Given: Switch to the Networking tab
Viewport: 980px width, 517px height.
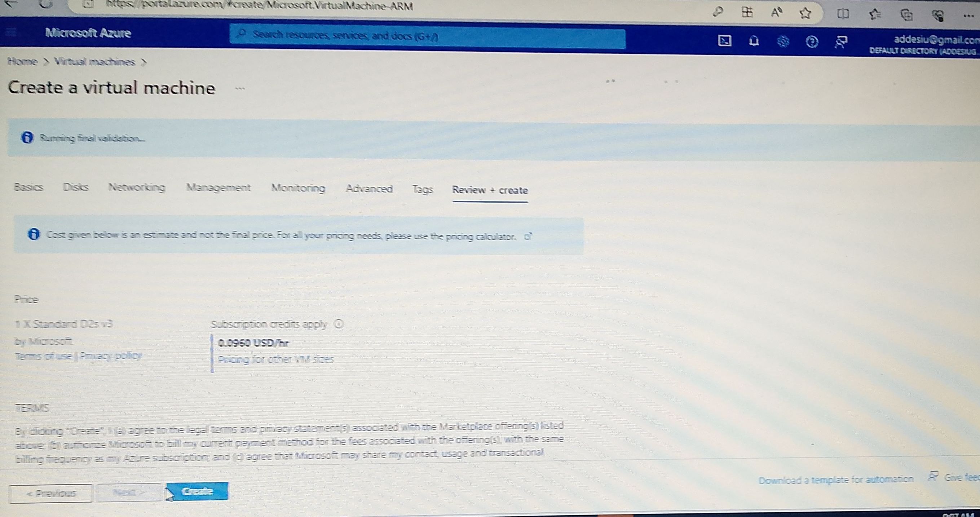Looking at the screenshot, I should click(x=137, y=187).
